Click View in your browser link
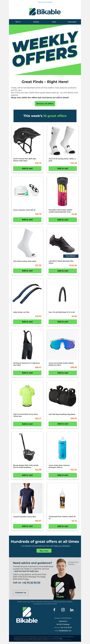This screenshot has height=644, width=90. point(45,2)
